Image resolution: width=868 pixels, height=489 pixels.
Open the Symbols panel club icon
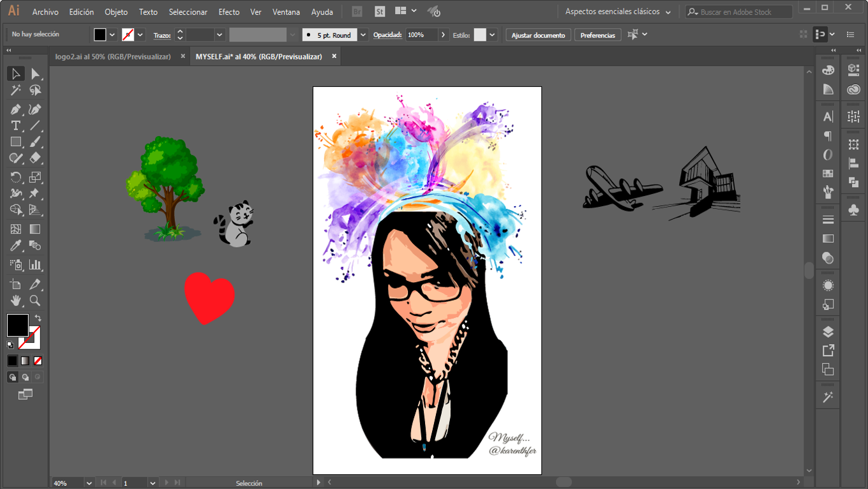[x=854, y=209]
